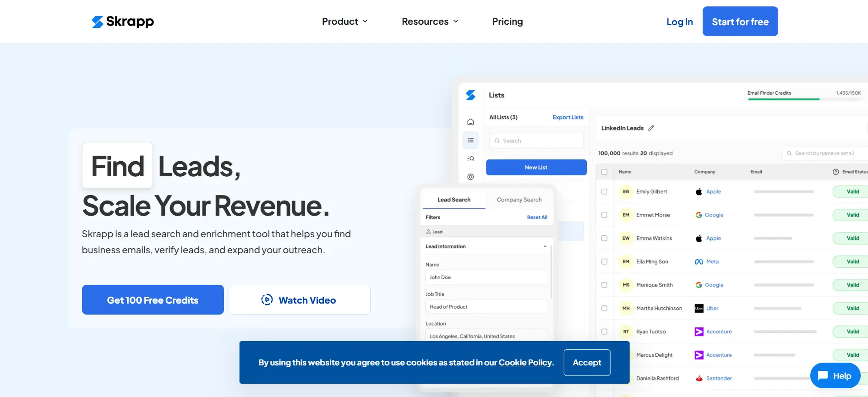
Task: Accept the cookie notice
Action: coord(587,363)
